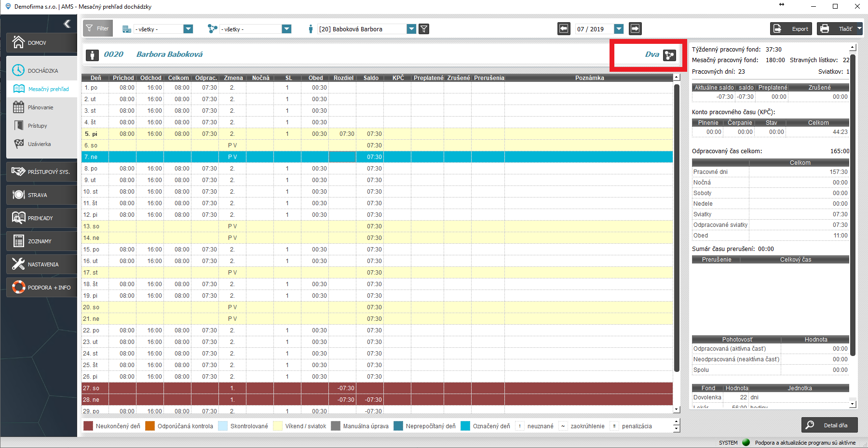
Task: Click the Označený deň color swatch
Action: tap(465, 426)
